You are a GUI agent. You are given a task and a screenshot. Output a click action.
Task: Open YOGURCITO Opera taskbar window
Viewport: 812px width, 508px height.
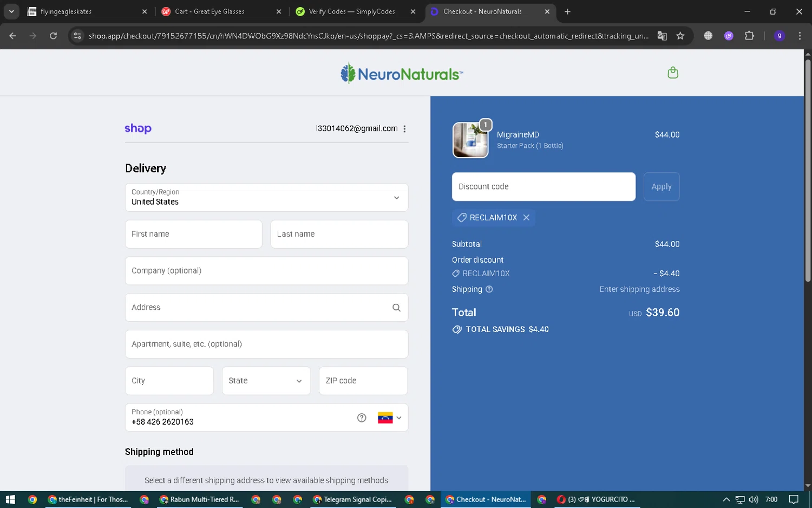pos(596,499)
